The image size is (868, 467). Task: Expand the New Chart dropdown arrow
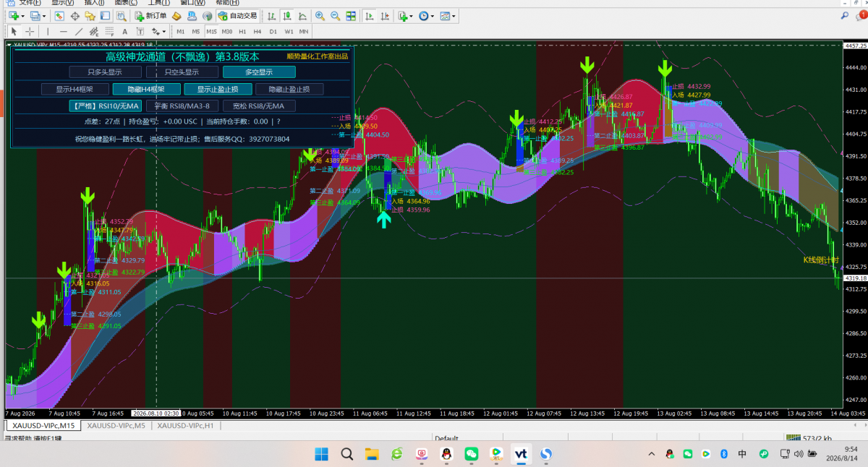[x=23, y=16]
